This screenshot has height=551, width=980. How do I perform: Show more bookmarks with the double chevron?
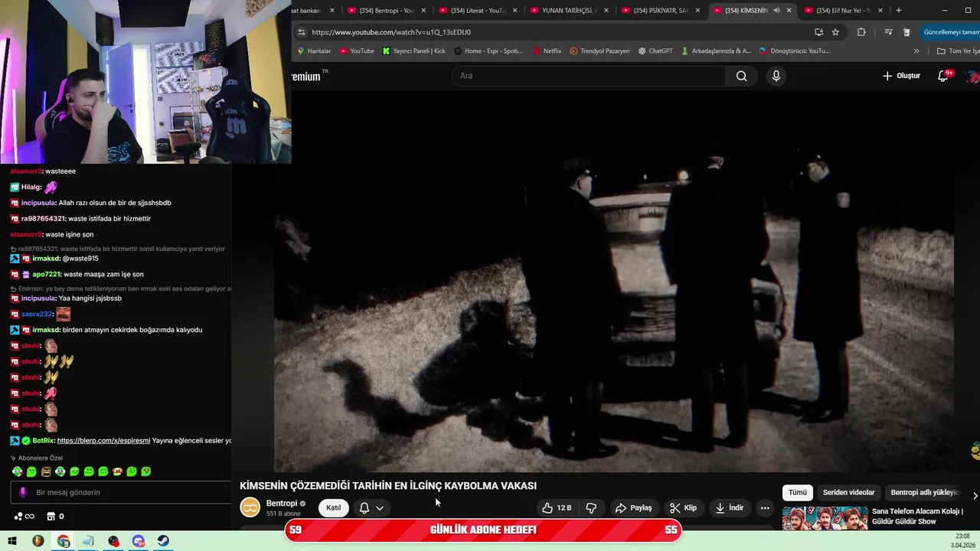[916, 51]
